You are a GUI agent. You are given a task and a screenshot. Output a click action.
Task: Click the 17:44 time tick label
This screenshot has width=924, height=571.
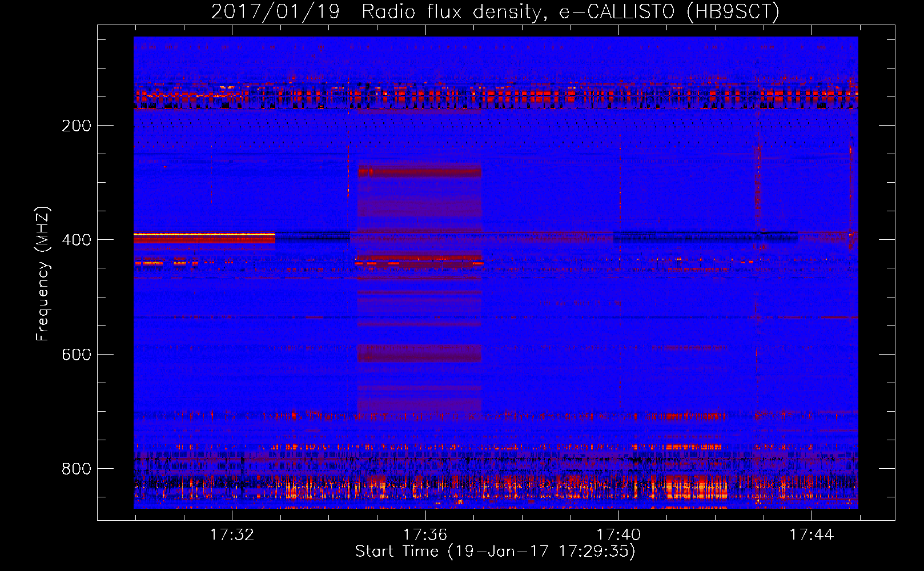tap(811, 535)
